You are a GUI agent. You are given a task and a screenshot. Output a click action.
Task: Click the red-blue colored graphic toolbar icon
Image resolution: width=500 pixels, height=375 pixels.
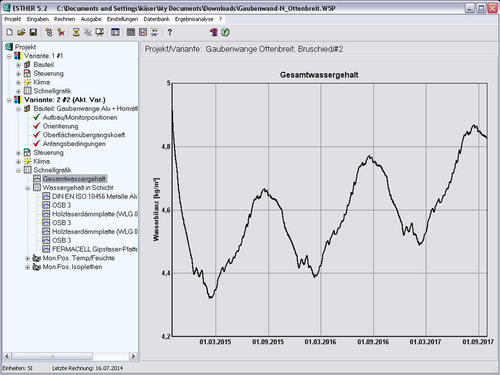(x=143, y=32)
